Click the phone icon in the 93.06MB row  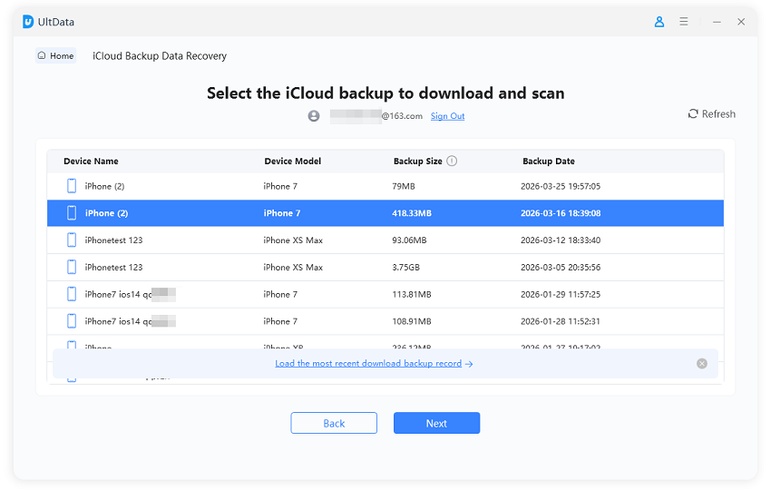[x=71, y=240]
